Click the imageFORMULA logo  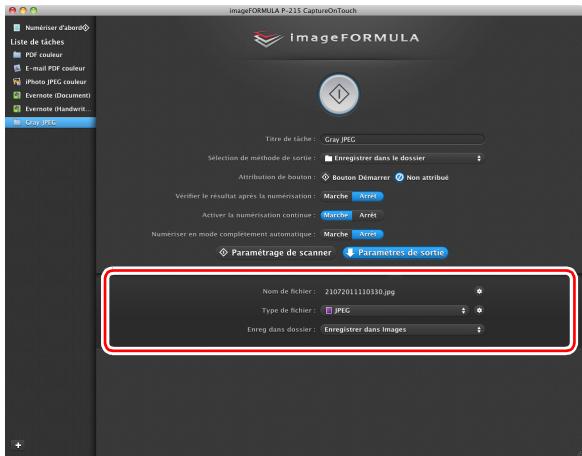pyautogui.click(x=336, y=38)
